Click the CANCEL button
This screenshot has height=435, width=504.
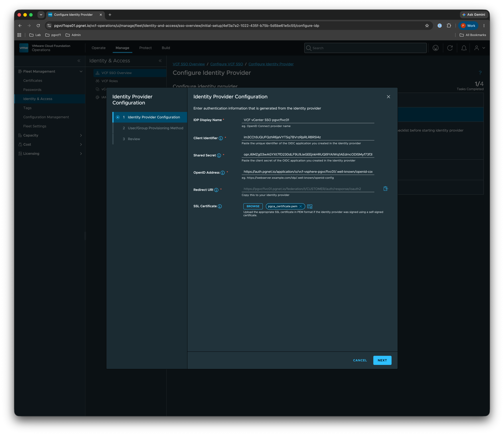click(x=360, y=360)
